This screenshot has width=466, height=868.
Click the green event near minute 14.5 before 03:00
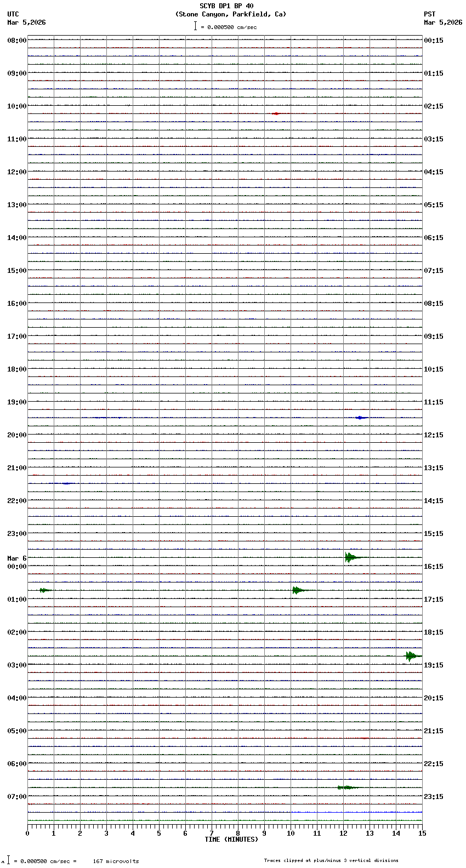tap(413, 656)
